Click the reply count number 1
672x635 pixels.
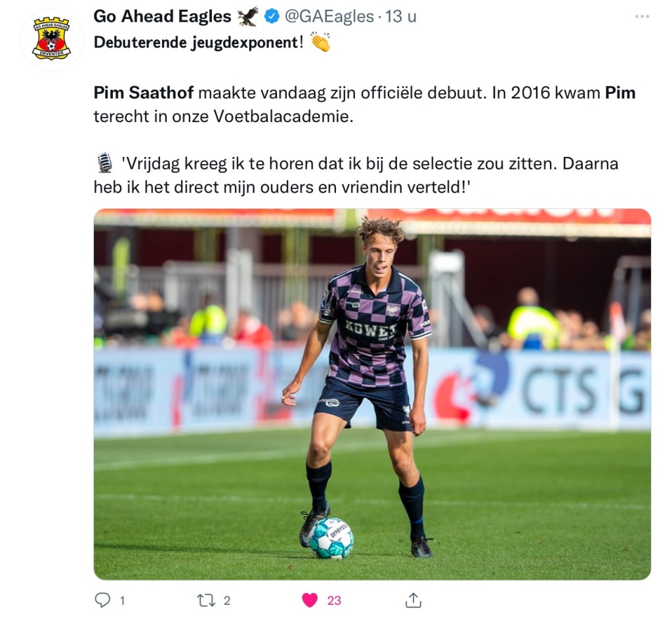click(x=122, y=600)
